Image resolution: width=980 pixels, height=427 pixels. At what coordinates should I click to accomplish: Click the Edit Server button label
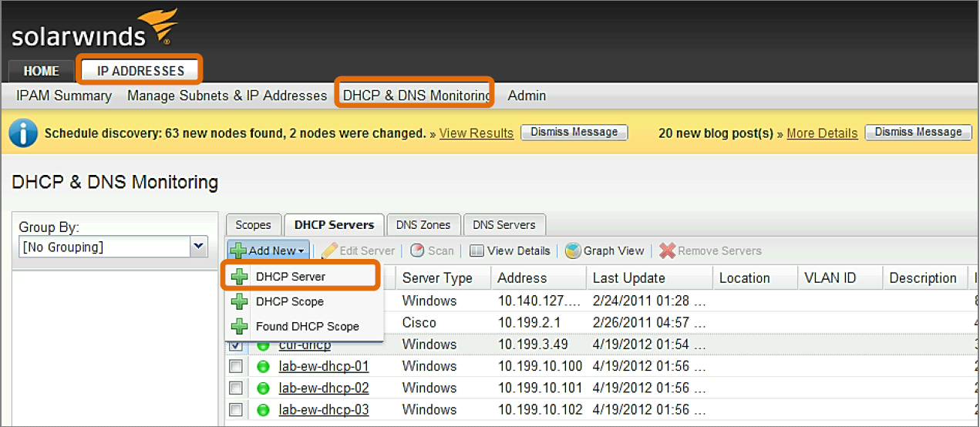[367, 250]
